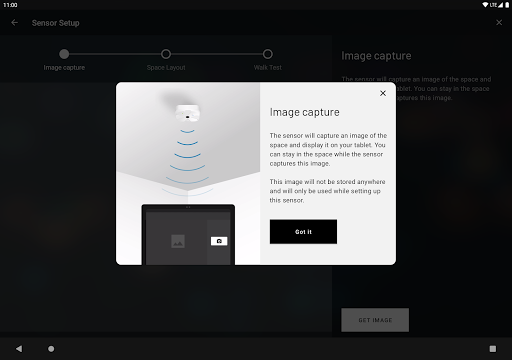Click the 'This image will not be stored' paragraph
The width and height of the screenshot is (512, 360).
click(x=327, y=191)
